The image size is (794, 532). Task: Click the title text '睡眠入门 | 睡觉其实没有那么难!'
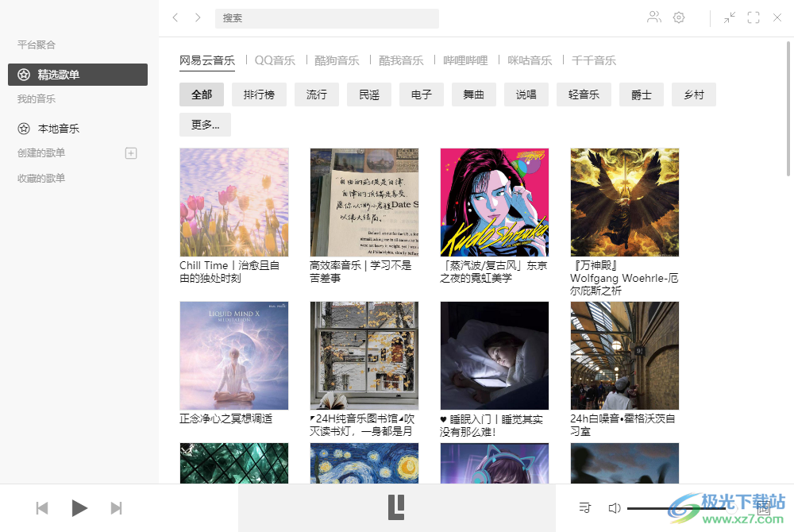(491, 425)
